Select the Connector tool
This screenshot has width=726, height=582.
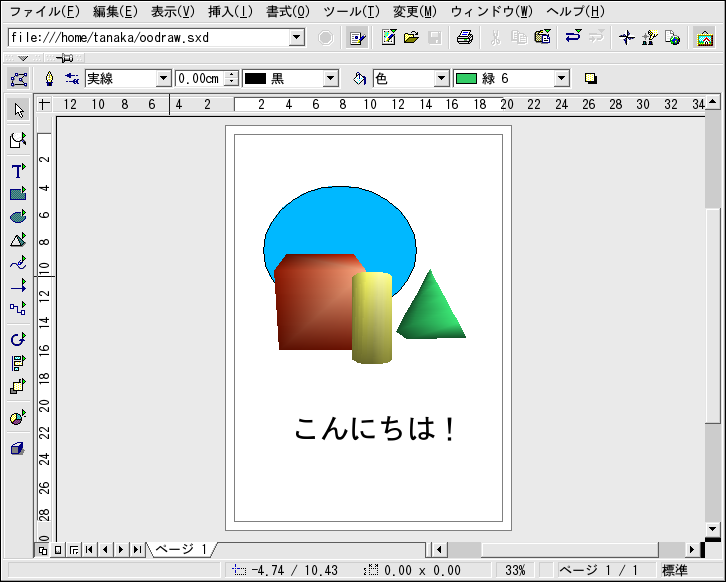click(18, 308)
